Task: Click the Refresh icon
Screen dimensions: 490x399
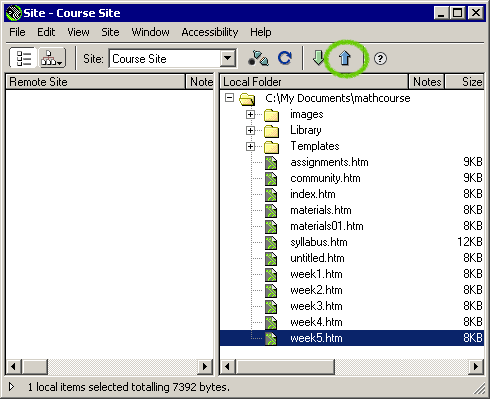Action: (285, 58)
